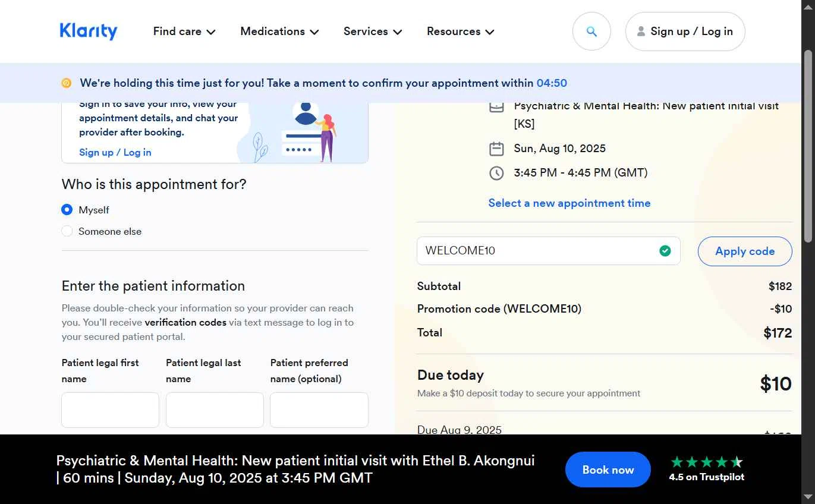Click the page vertical scrollbar thumb
This screenshot has width=815, height=504.
click(808, 146)
